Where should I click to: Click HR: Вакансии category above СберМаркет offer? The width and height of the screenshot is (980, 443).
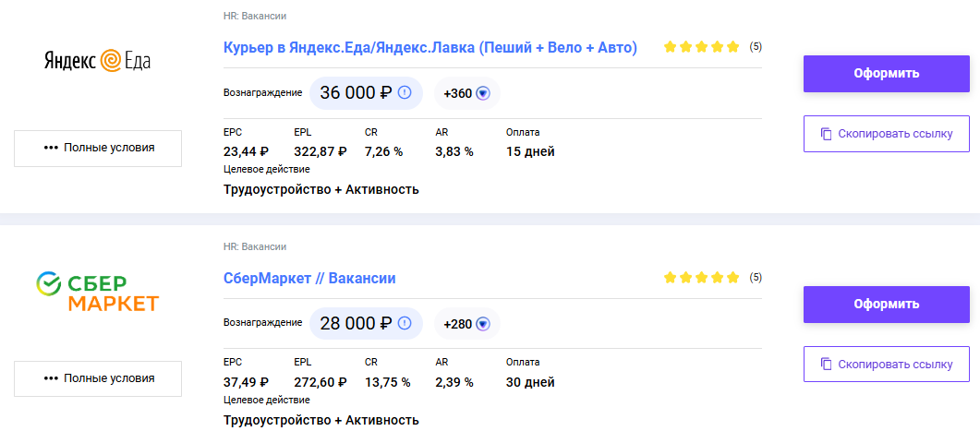pyautogui.click(x=255, y=246)
